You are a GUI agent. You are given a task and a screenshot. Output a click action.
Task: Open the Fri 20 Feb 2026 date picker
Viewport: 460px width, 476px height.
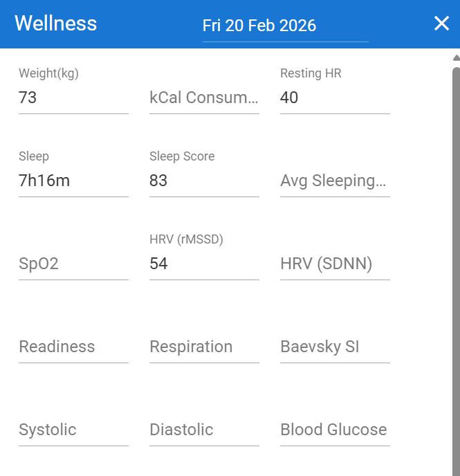[x=285, y=26]
